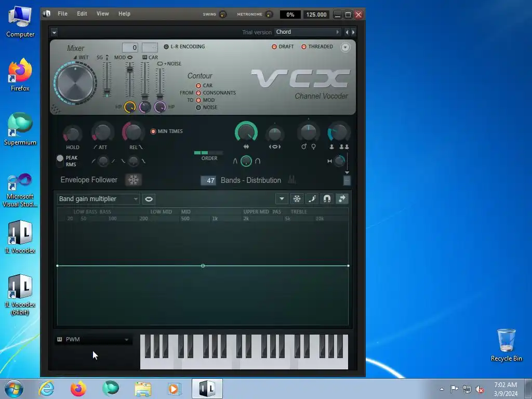This screenshot has width=532, height=399.
Task: Click the Swing knob in the title bar
Action: (x=223, y=14)
